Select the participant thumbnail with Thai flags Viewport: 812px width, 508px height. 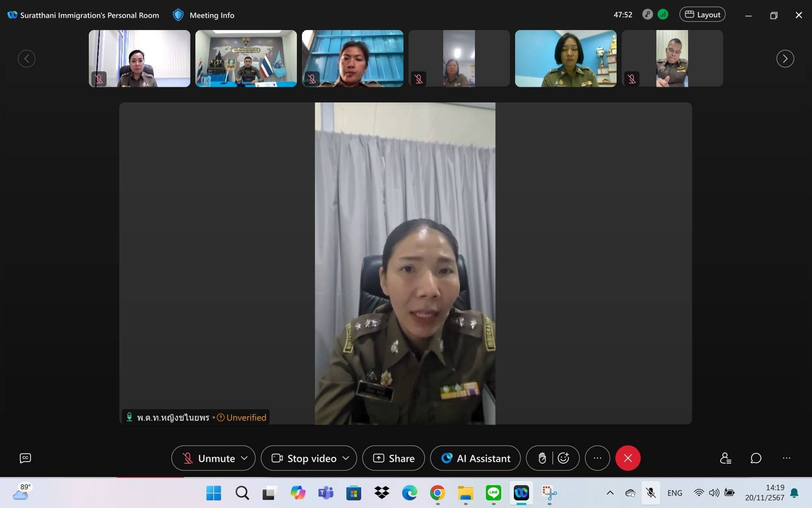246,58
